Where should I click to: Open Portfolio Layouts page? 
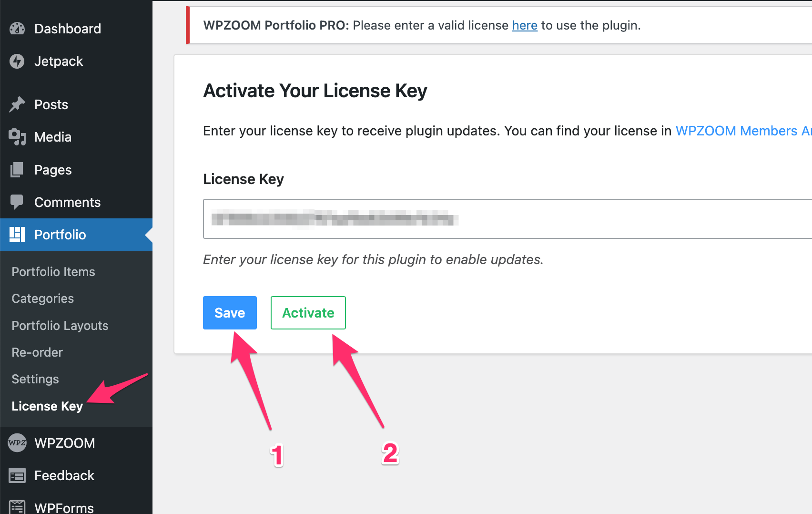(60, 326)
